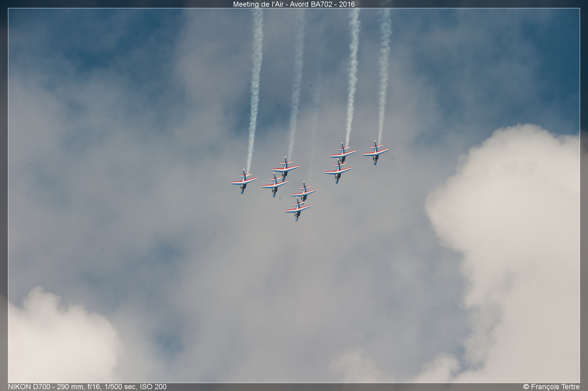
Task: Click the air show photo
Action: [x=294, y=195]
